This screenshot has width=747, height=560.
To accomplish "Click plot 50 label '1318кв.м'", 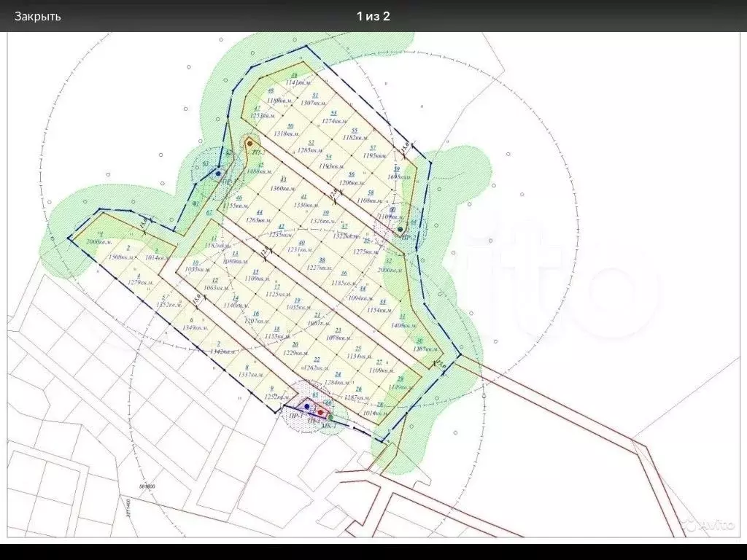I will pos(286,134).
